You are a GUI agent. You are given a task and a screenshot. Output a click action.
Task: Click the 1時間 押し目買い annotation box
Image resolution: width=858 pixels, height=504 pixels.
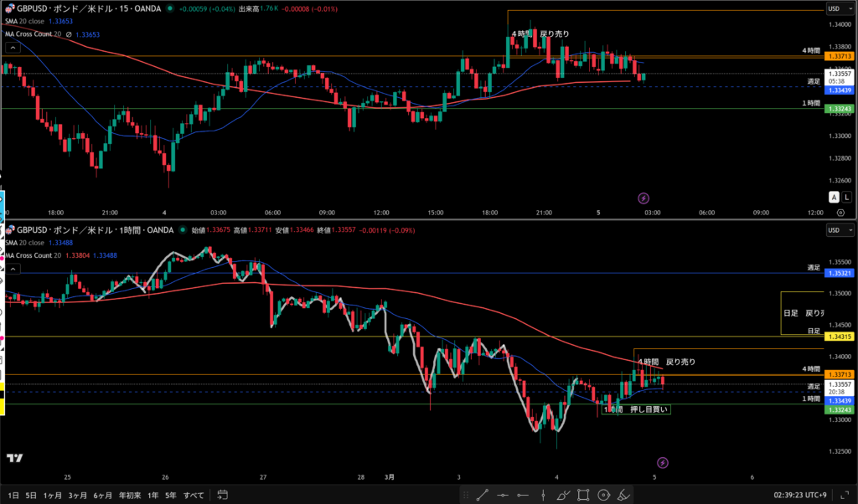pos(637,409)
